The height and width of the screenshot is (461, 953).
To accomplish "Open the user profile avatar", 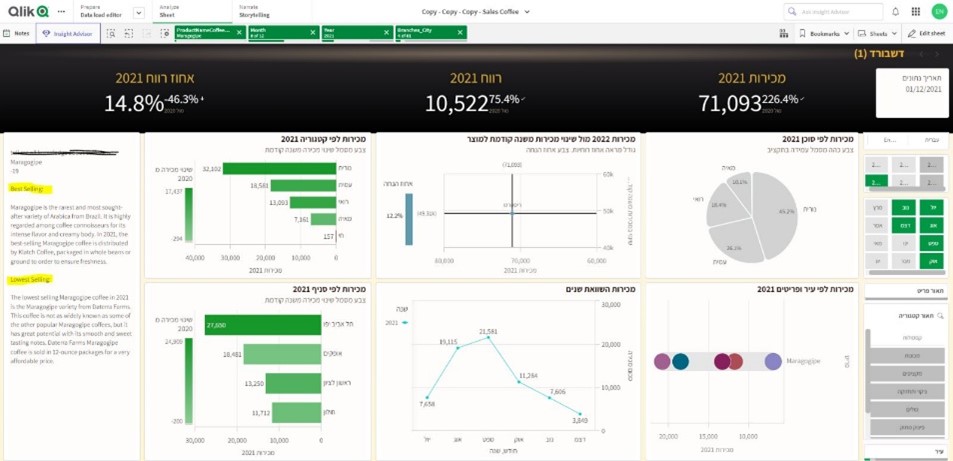I will (938, 12).
